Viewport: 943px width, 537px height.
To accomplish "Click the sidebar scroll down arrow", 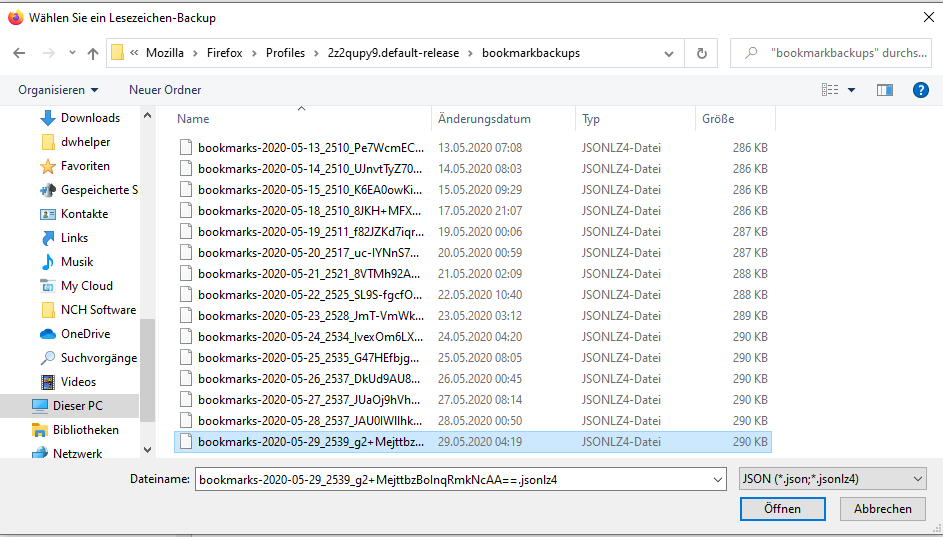I will point(147,451).
